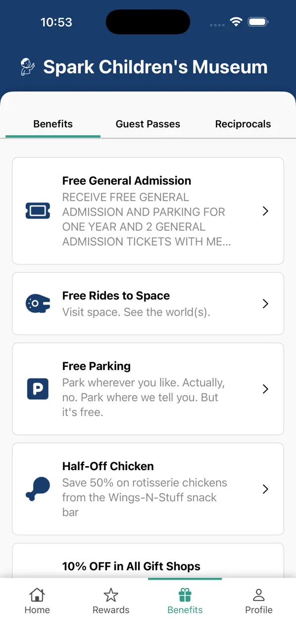Tap the spaceship icon for Free Rides to Space

tap(38, 303)
